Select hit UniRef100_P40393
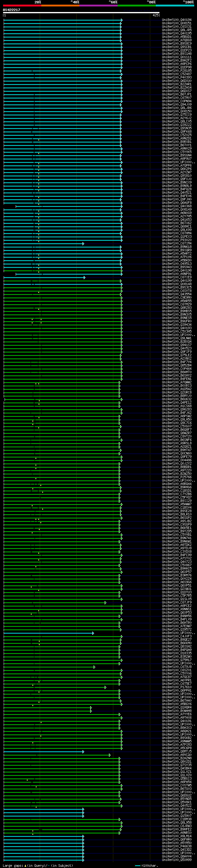 click(177, 78)
